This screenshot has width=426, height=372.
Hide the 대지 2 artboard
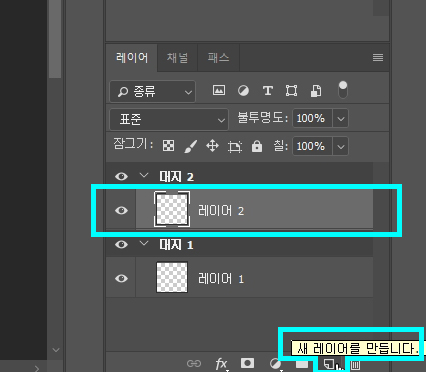point(121,176)
